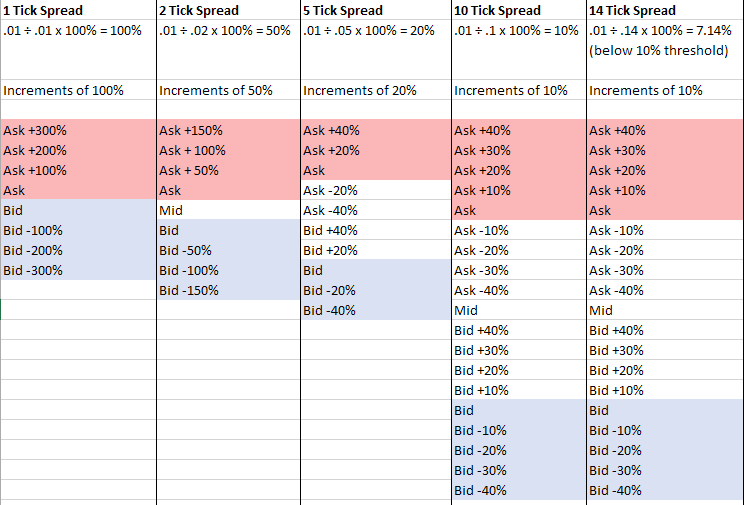
Task: Click the formula cell equaling 7.14%
Action: click(x=662, y=31)
